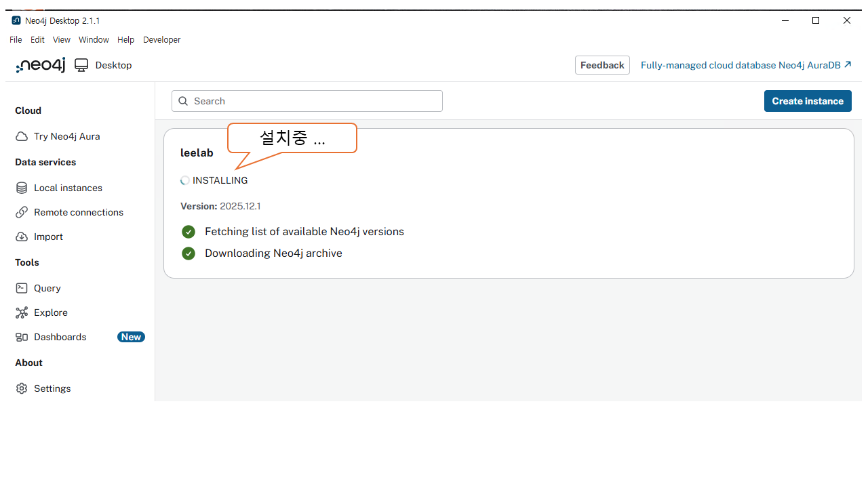Click the Dashboards layout icon
868x488 pixels.
pyautogui.click(x=22, y=337)
